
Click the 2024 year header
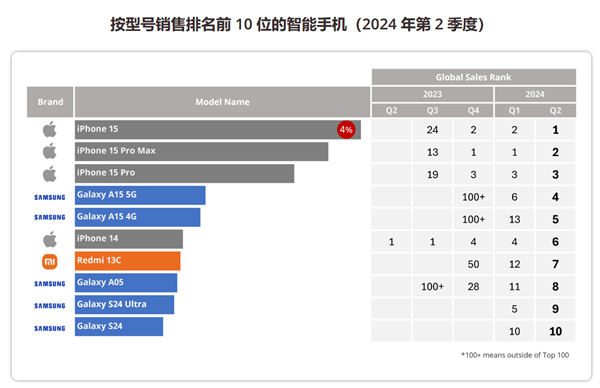535,94
